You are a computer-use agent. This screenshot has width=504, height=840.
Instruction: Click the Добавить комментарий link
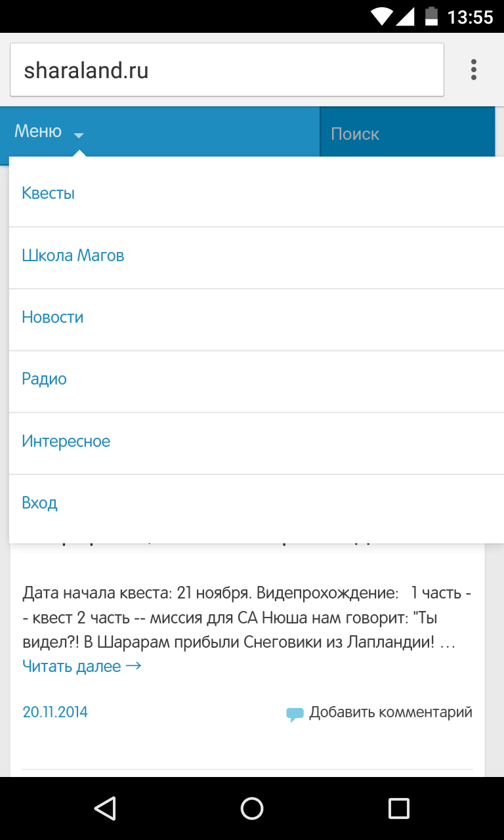point(390,712)
